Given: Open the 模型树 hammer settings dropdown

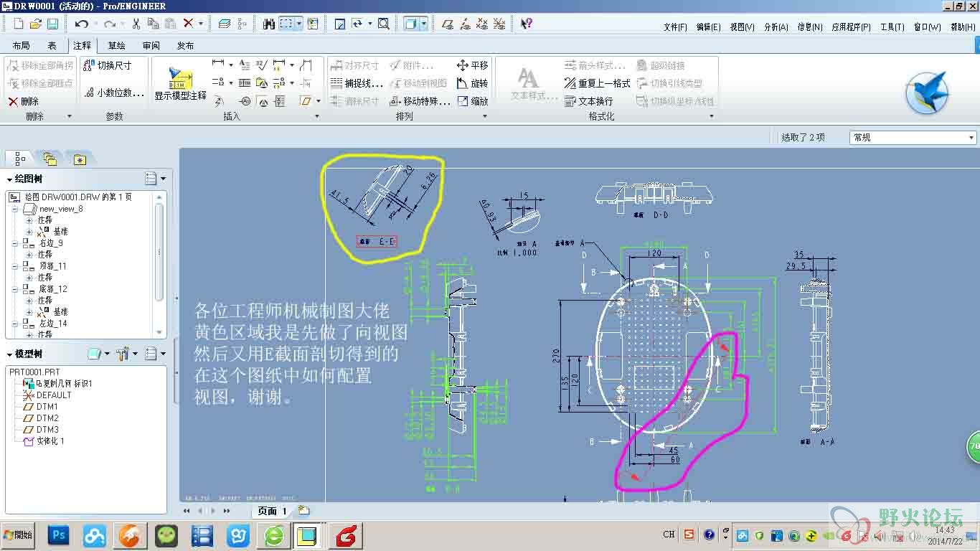Looking at the screenshot, I should coord(127,354).
